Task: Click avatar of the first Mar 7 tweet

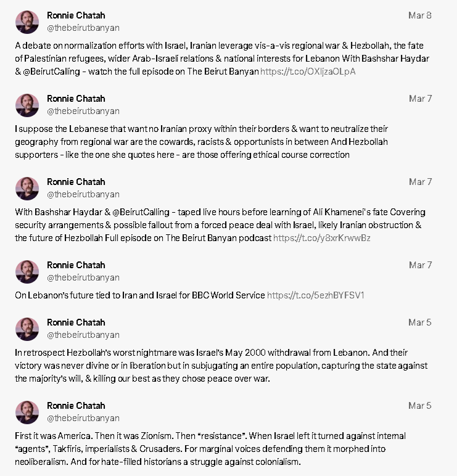Action: click(27, 105)
